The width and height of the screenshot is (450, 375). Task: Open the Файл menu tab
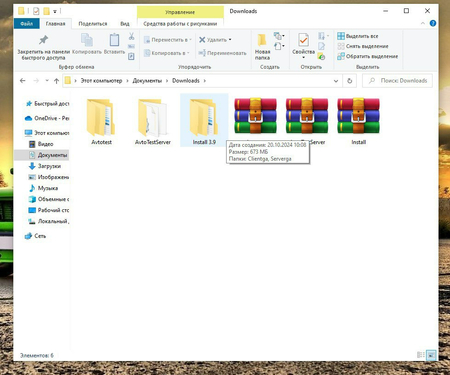click(27, 24)
